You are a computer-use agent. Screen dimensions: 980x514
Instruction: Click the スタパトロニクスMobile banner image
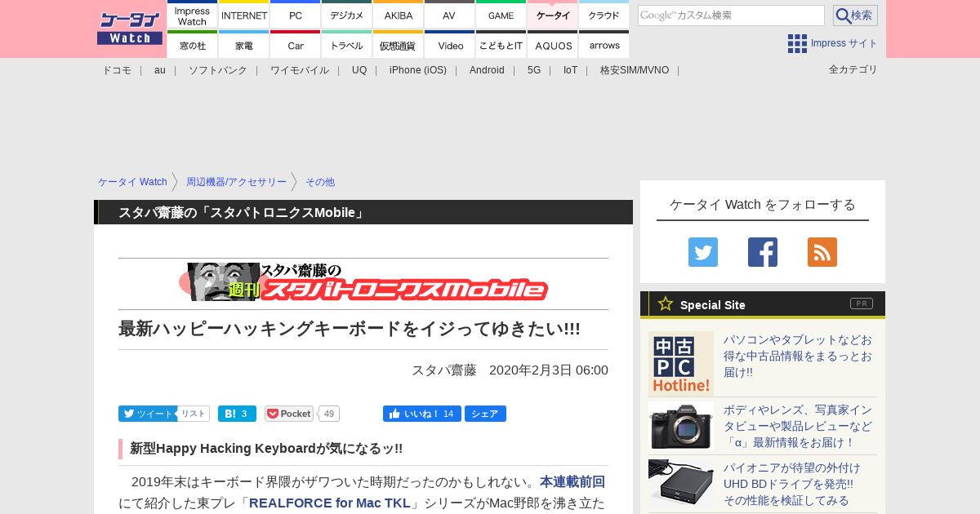pyautogui.click(x=363, y=281)
